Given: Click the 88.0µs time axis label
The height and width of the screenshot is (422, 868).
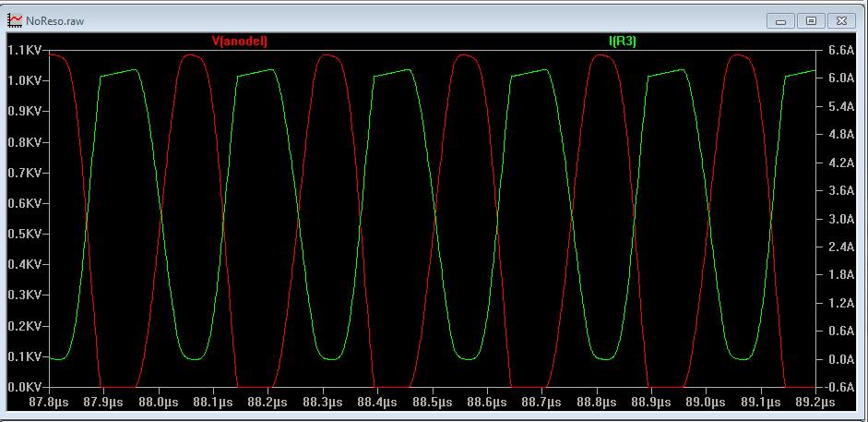Looking at the screenshot, I should [159, 402].
